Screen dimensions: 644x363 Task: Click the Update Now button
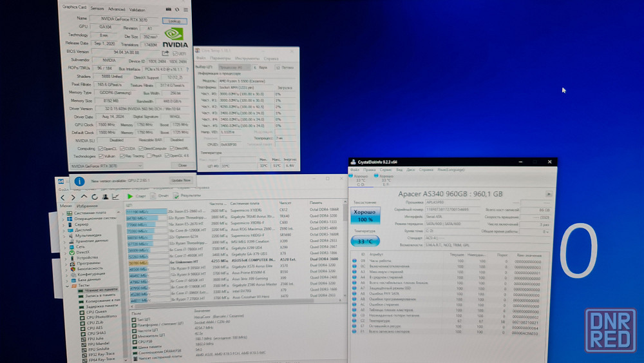point(181,180)
